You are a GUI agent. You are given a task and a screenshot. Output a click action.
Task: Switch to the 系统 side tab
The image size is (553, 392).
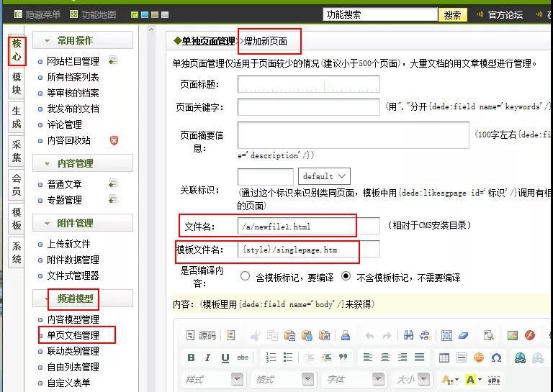(17, 252)
